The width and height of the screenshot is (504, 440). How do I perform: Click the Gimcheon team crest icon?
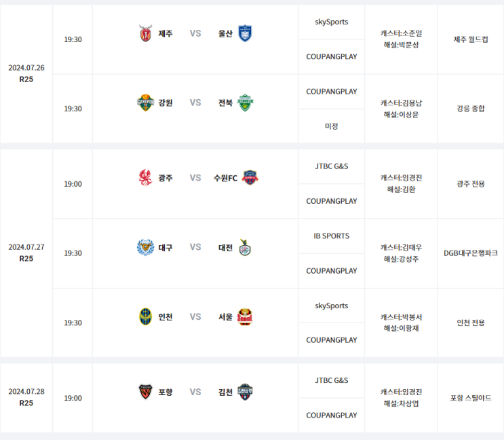[245, 392]
